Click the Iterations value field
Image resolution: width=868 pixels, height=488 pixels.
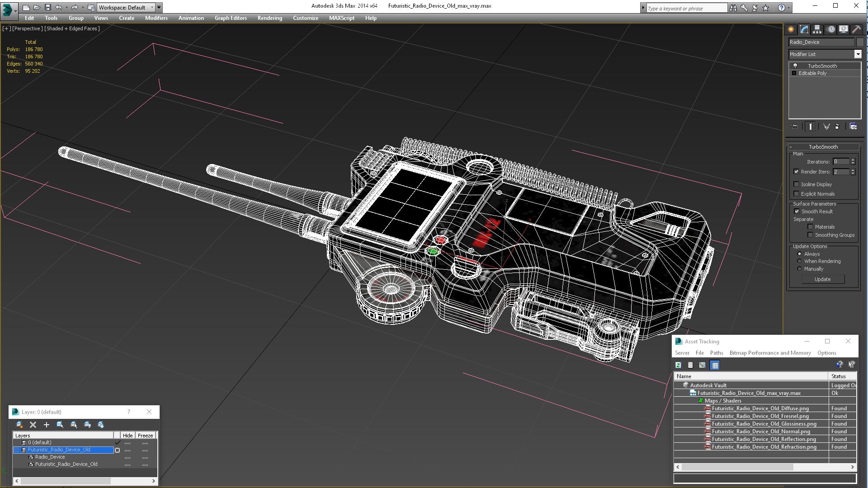[x=841, y=162]
